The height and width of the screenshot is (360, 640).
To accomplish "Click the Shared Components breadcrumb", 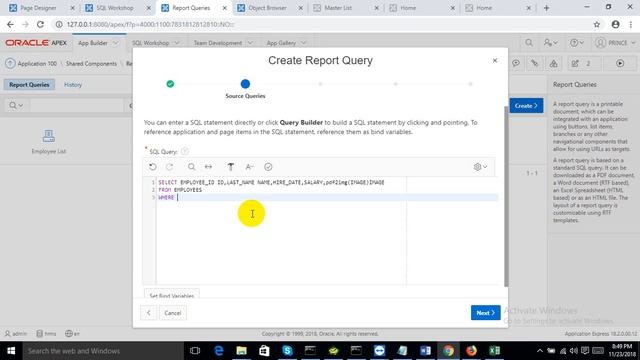I will coord(91,64).
